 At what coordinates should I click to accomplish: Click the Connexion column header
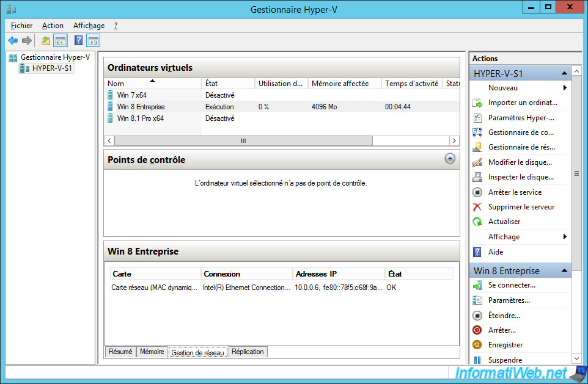point(247,274)
